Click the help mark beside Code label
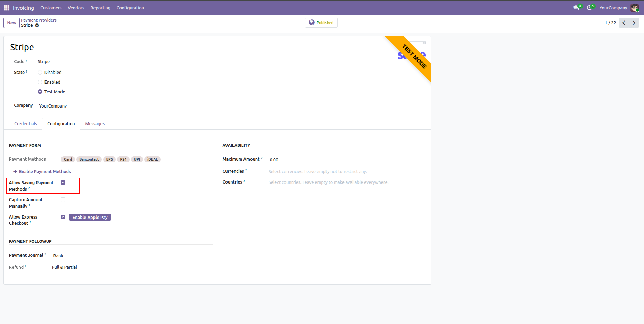The image size is (644, 324). click(26, 61)
